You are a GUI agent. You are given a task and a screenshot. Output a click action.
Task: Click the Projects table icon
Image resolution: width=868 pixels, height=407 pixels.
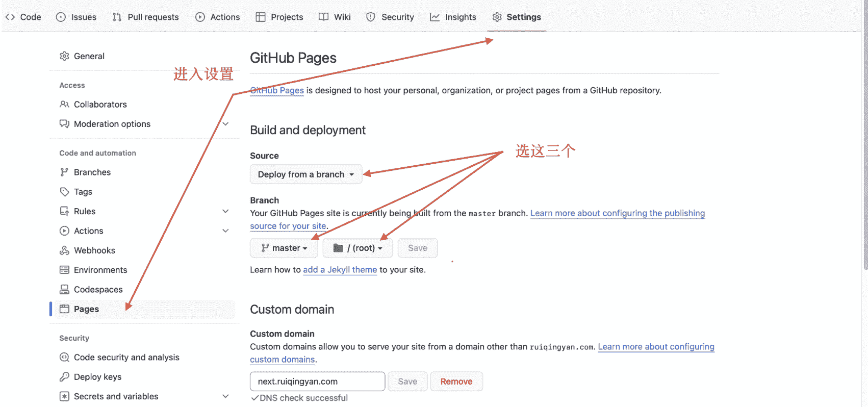point(261,17)
